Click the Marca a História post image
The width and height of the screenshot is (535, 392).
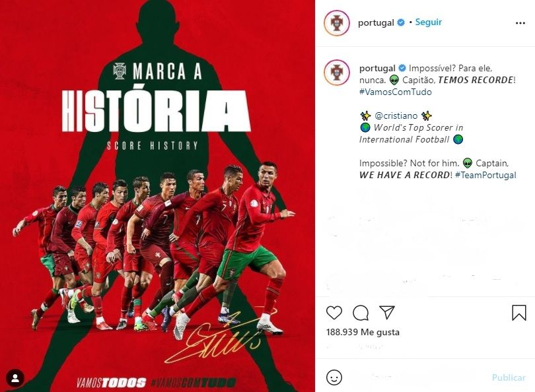click(157, 196)
